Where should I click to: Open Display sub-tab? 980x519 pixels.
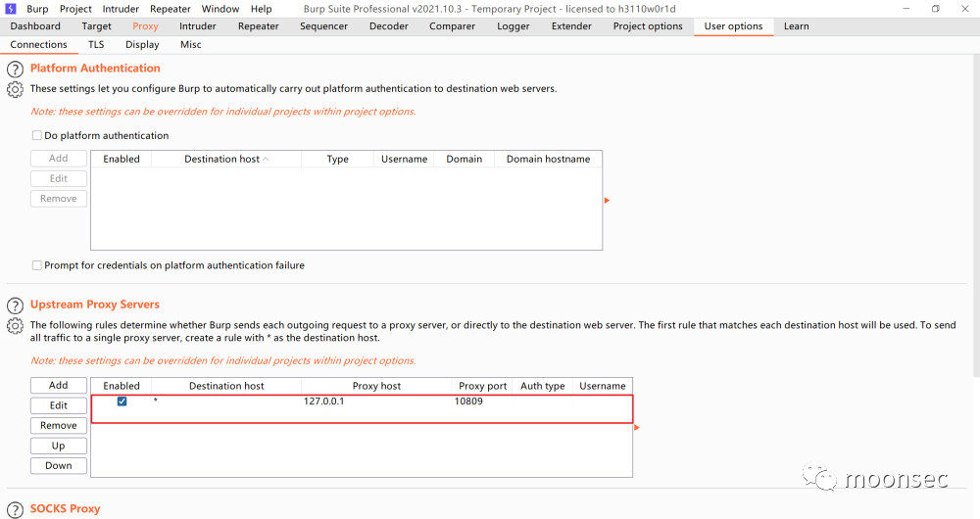point(142,44)
